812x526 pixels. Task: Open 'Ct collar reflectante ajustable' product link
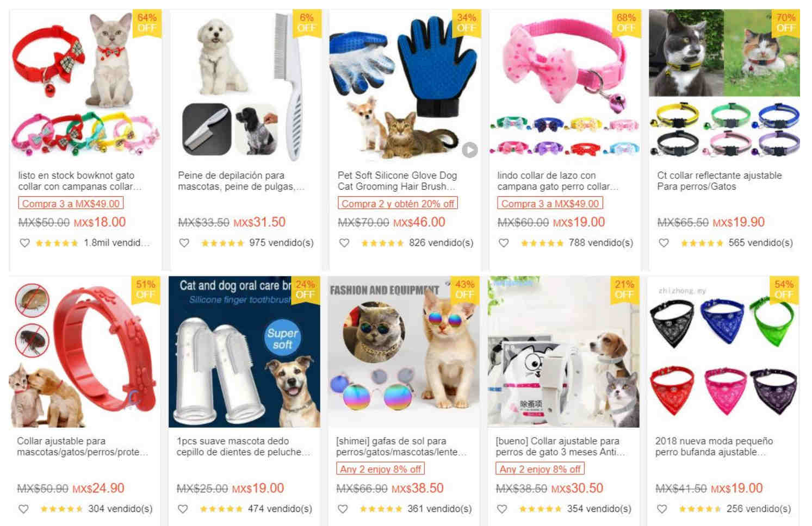[x=719, y=180]
